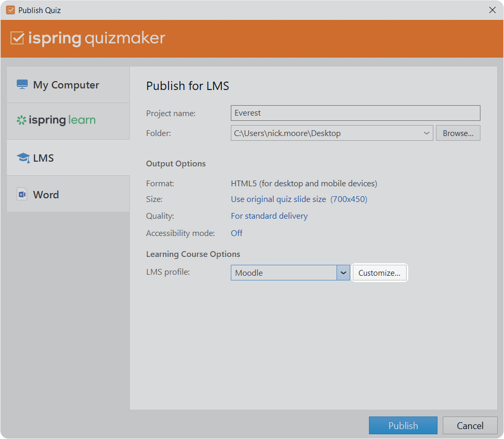Open the 'Use original quiz slide size' link
This screenshot has width=504, height=439.
[299, 199]
